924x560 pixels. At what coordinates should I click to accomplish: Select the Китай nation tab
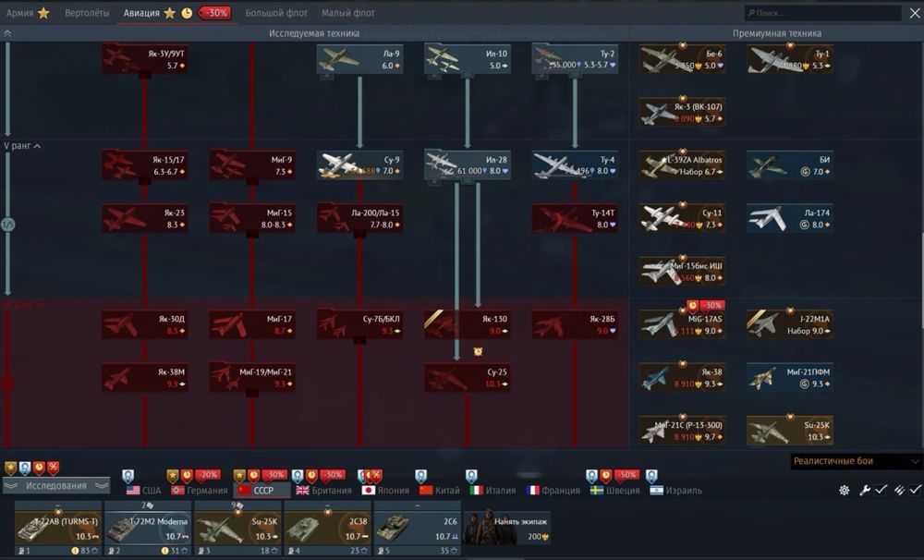click(440, 490)
